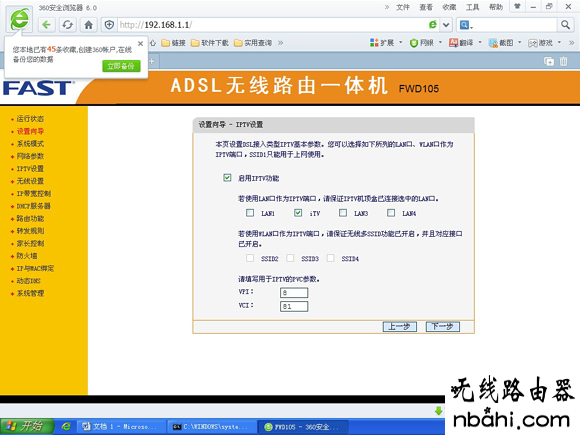Open 路由功能 in the sidebar
The image size is (580, 435).
(30, 219)
